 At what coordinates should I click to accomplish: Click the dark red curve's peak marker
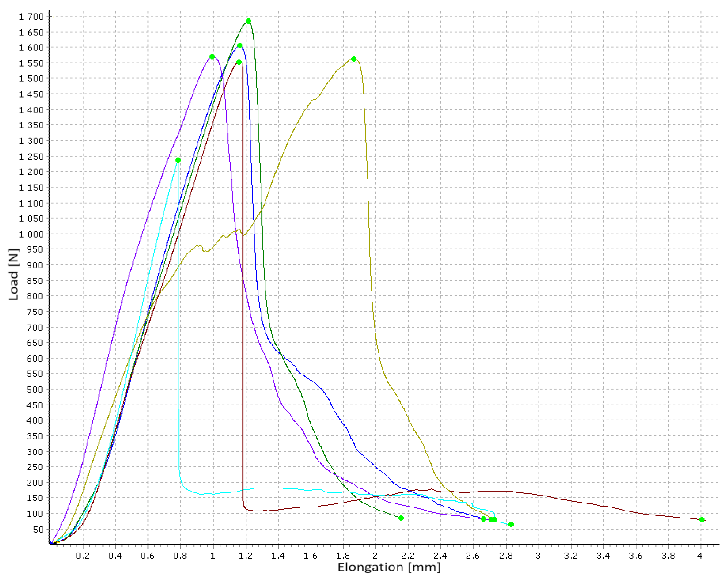pyautogui.click(x=239, y=62)
